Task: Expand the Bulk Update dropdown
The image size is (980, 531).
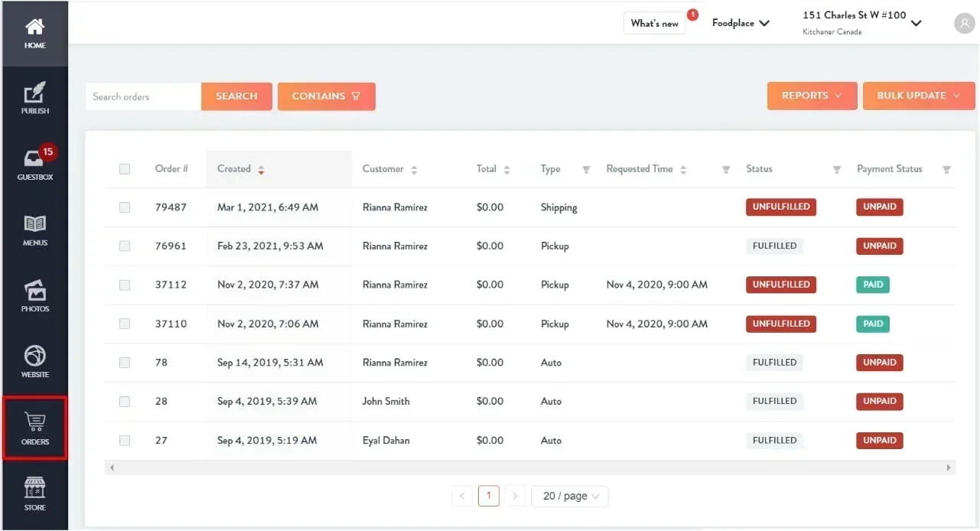Action: point(919,96)
